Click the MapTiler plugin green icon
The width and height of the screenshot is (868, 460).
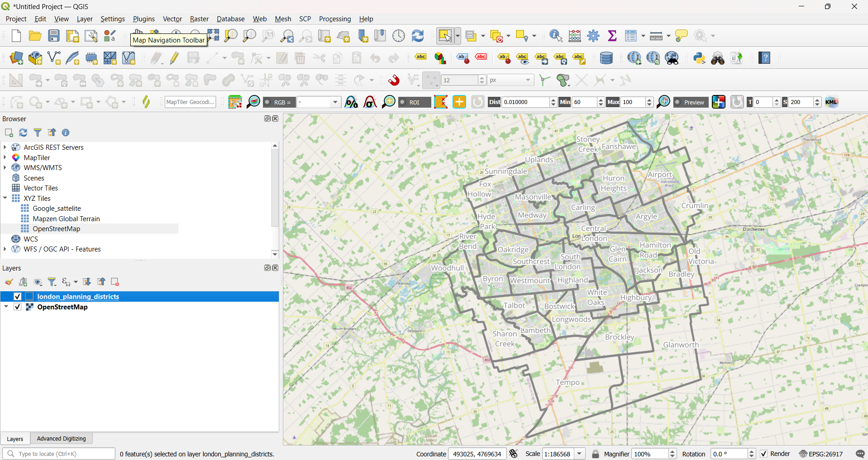coord(146,102)
